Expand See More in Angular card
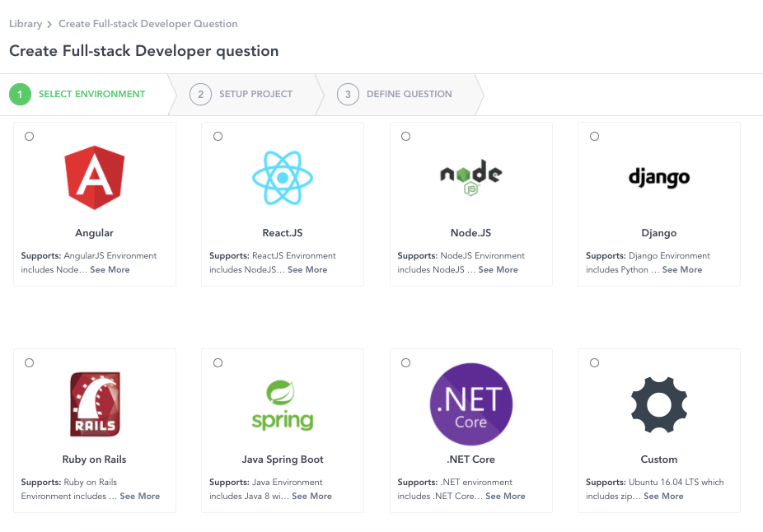The image size is (763, 532). pos(110,269)
